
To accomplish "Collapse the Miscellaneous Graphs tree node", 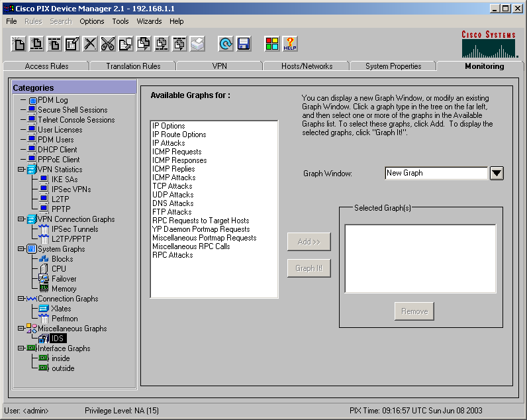I will pyautogui.click(x=21, y=328).
